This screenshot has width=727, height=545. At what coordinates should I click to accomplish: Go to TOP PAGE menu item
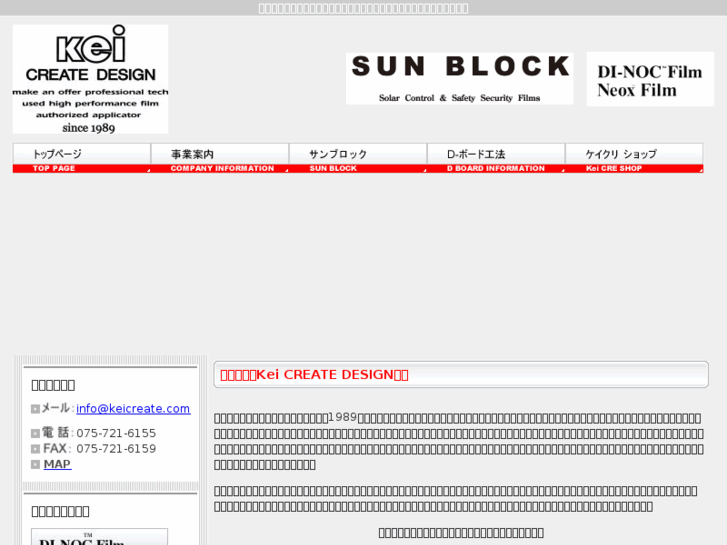coord(82,158)
